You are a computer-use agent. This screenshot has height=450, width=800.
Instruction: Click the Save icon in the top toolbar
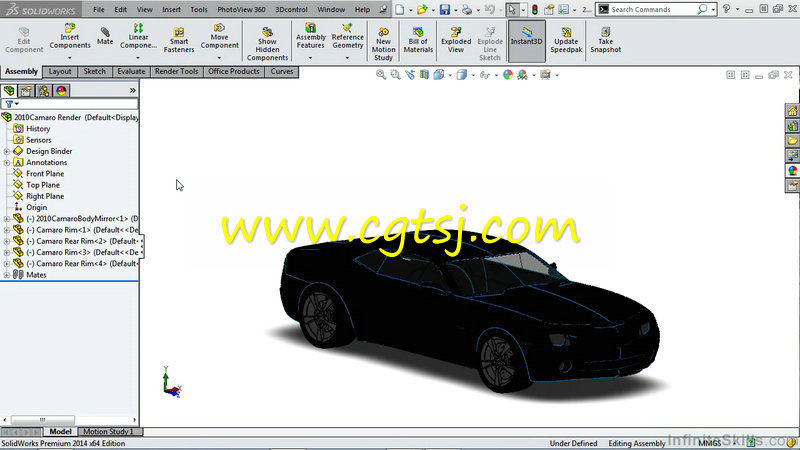pyautogui.click(x=445, y=9)
